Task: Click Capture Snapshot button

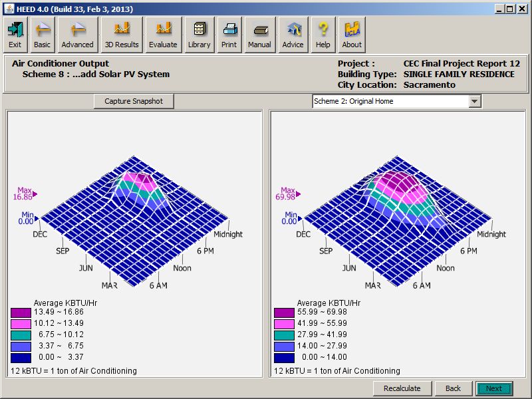Action: click(x=134, y=101)
